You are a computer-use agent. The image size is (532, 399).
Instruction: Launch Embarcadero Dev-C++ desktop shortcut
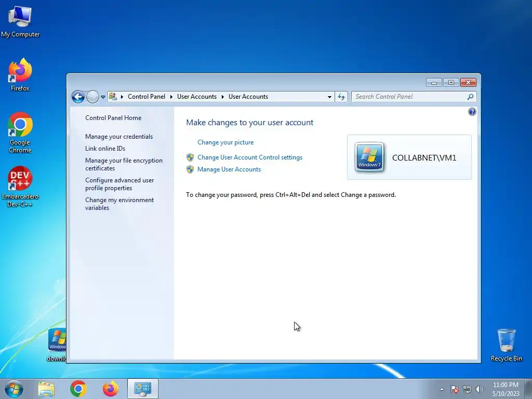pos(20,187)
